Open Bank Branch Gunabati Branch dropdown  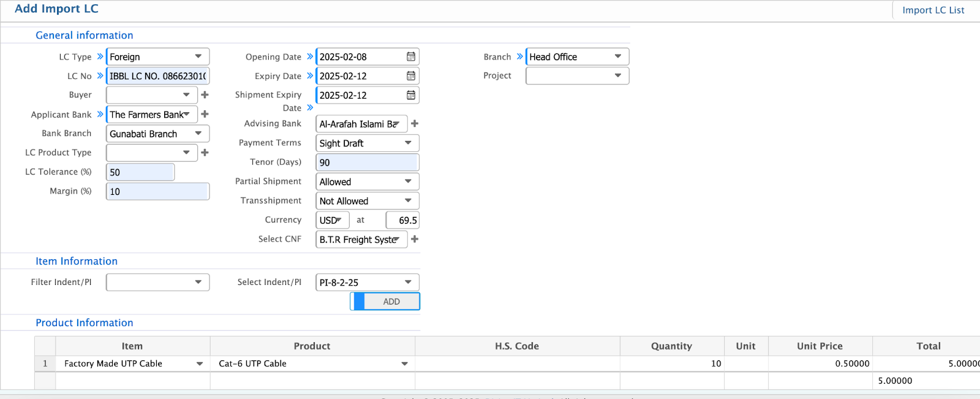[x=158, y=134]
